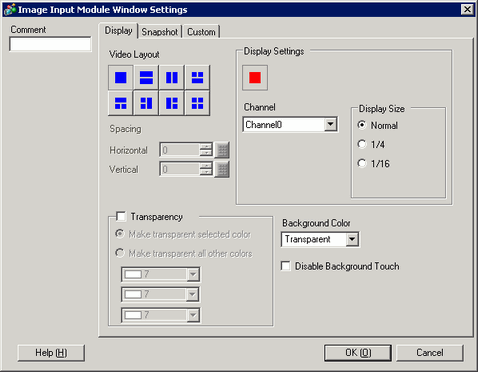Screen dimensions: 478x372
Task: Confirm with the OK (O) button
Action: 358,353
